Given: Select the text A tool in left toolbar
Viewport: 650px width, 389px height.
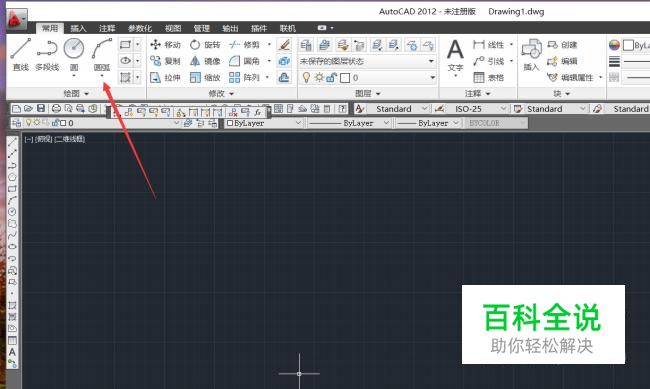Looking at the screenshot, I should click(12, 352).
